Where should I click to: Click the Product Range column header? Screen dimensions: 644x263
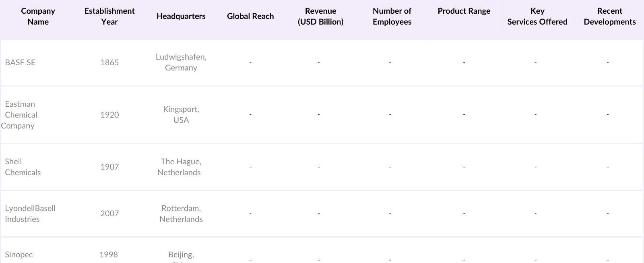[x=464, y=11]
